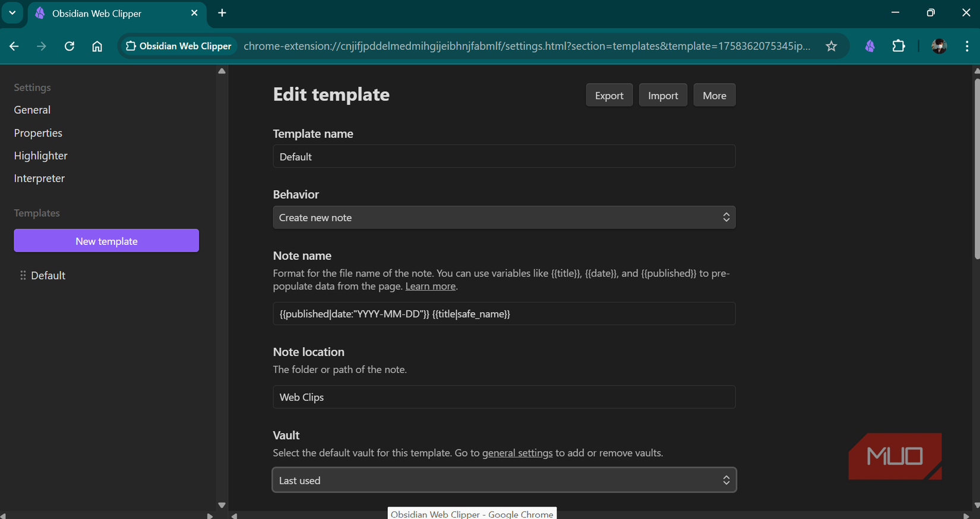Follow the Learn more link
The image size is (980, 519).
coord(431,286)
